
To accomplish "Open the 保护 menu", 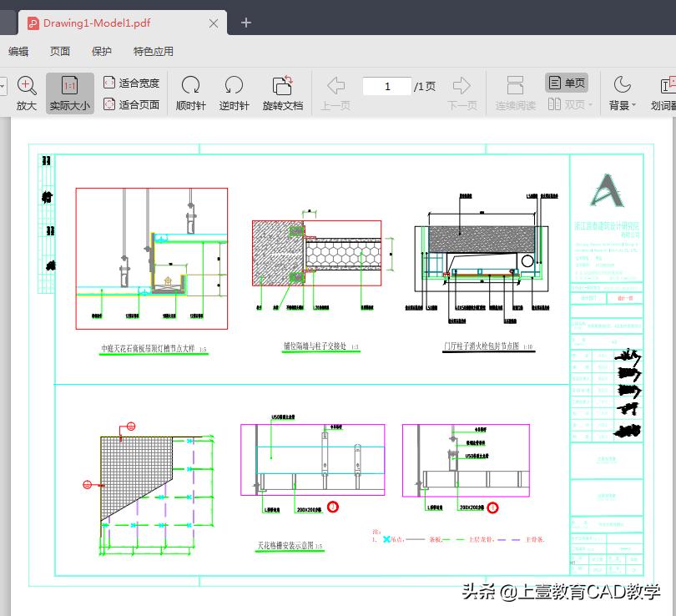I will coord(102,51).
